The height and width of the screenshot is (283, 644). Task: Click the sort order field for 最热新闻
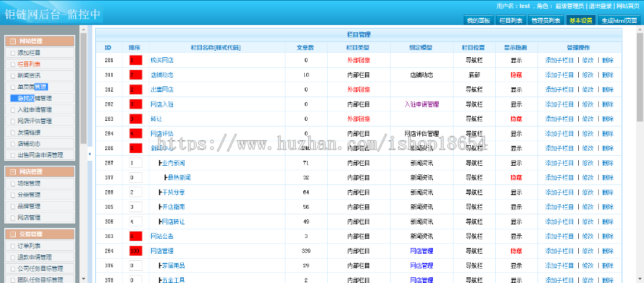tap(135, 178)
